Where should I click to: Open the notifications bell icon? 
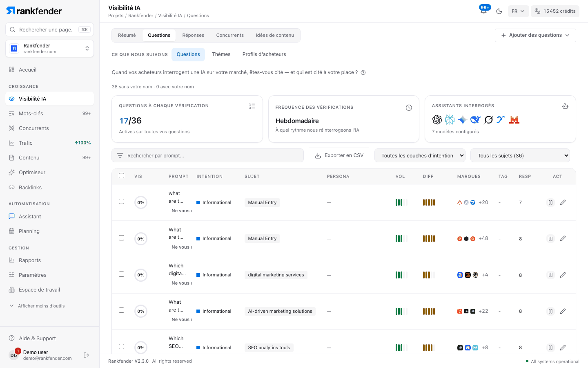tap(483, 11)
